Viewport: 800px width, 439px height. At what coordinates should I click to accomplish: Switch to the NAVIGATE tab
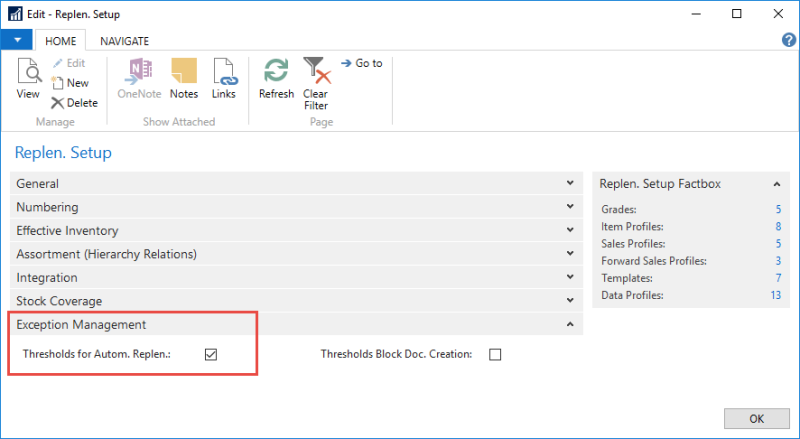click(x=124, y=41)
